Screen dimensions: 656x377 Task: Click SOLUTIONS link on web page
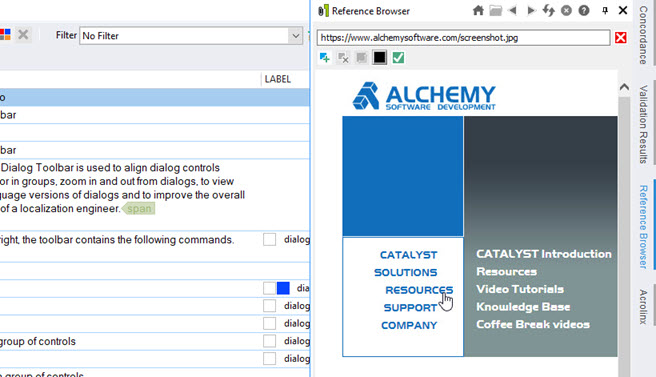[x=406, y=272]
